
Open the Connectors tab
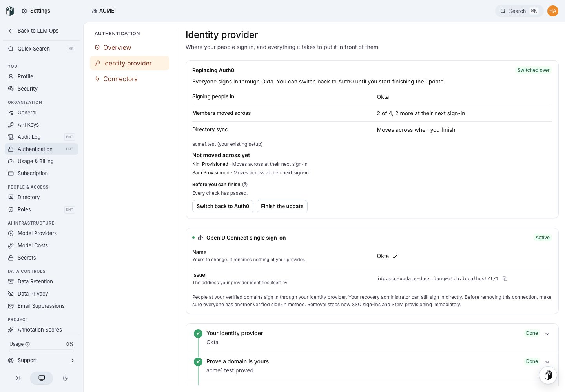coord(129,79)
